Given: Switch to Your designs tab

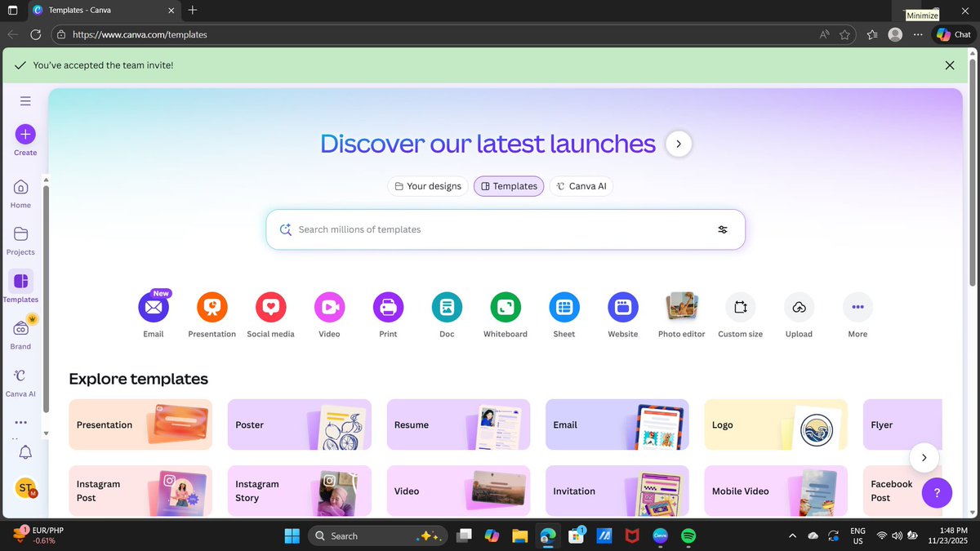Looking at the screenshot, I should 428,186.
